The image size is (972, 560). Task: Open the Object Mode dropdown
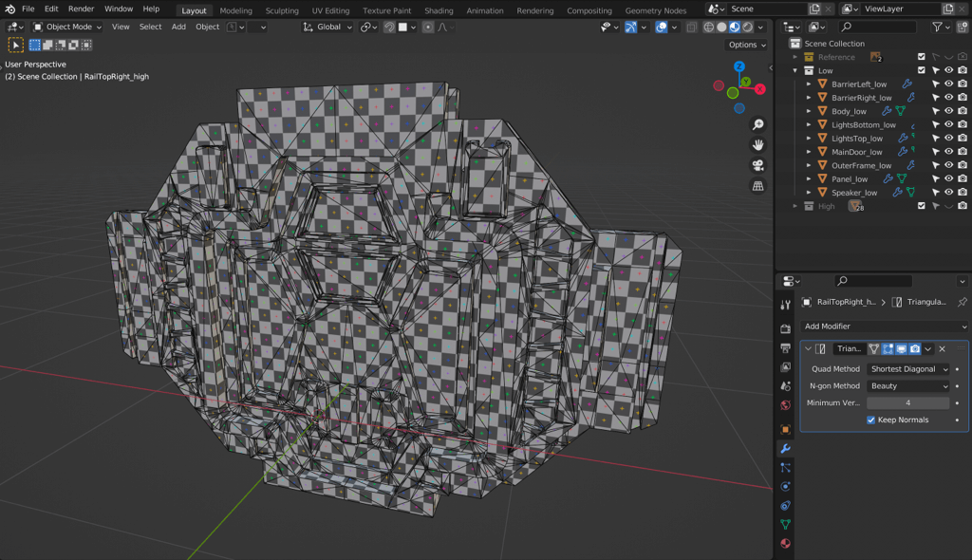pos(68,27)
